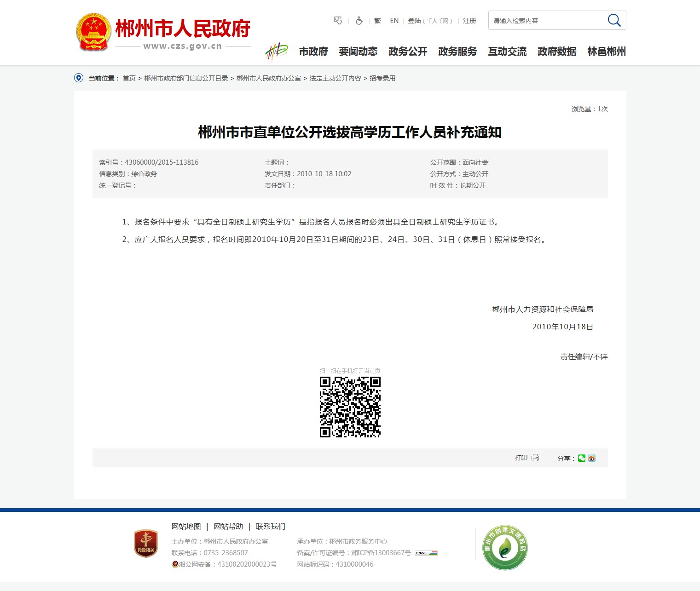Click the accessibility wheelchair icon

359,21
